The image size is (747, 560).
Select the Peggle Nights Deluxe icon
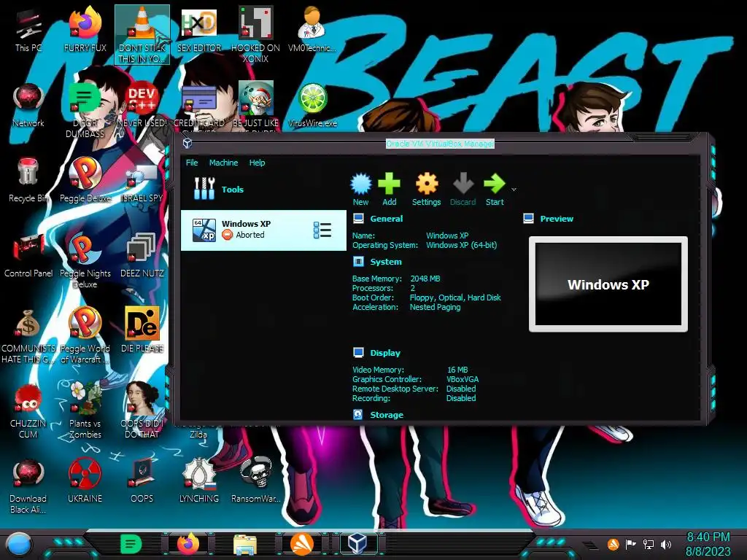point(85,260)
